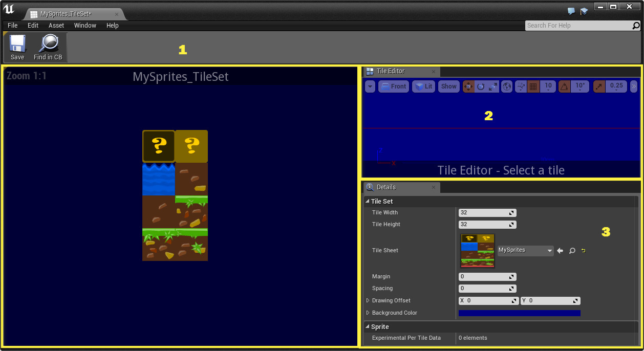The image size is (644, 351).
Task: Select the rotate gizmo tool
Action: coord(481,86)
